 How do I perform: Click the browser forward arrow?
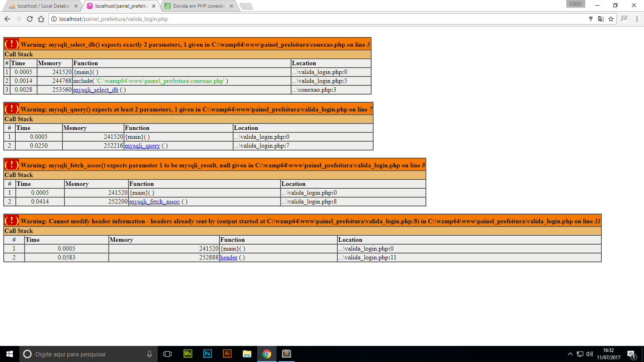click(19, 19)
